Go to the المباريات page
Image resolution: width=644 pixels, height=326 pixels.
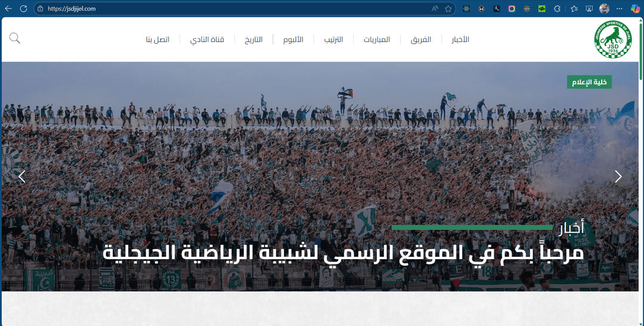pos(377,39)
